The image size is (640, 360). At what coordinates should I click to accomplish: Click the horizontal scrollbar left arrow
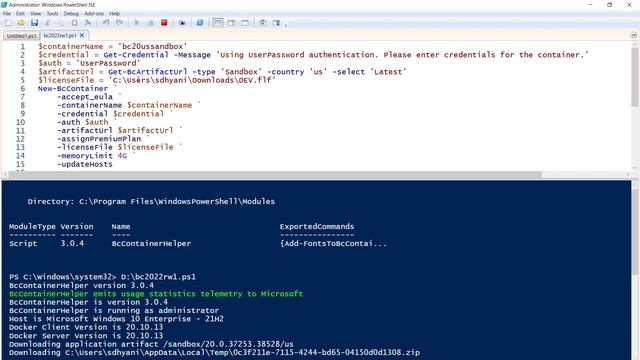point(5,174)
